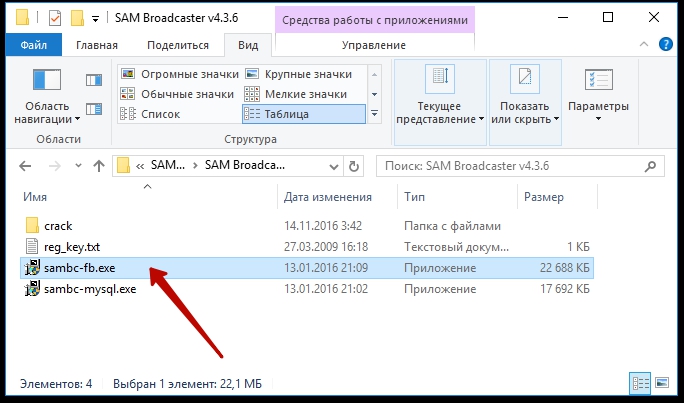Click size 22 688 КБ cell
Screen dimensions: 684x403
coord(564,268)
